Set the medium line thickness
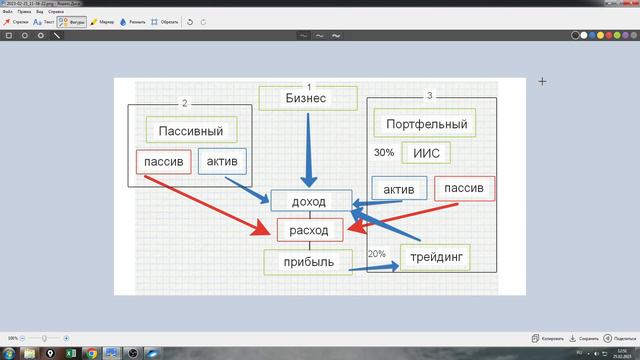The width and height of the screenshot is (640, 360). click(320, 36)
